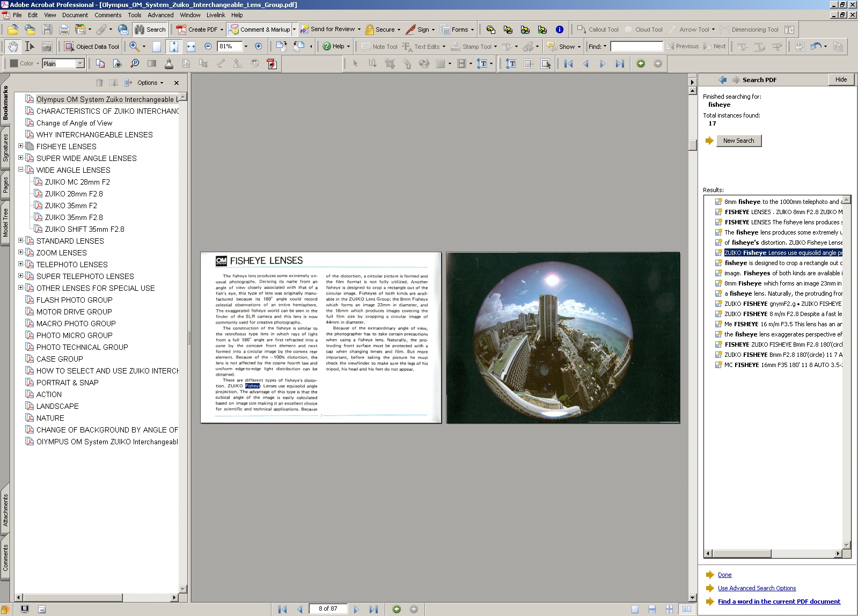The height and width of the screenshot is (616, 858).
Task: Click the Color swatch in properties toolbar
Action: 14,63
